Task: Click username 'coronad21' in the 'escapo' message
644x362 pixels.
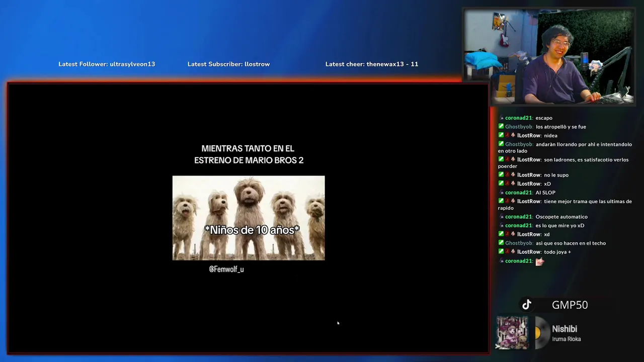Action: coord(519,118)
